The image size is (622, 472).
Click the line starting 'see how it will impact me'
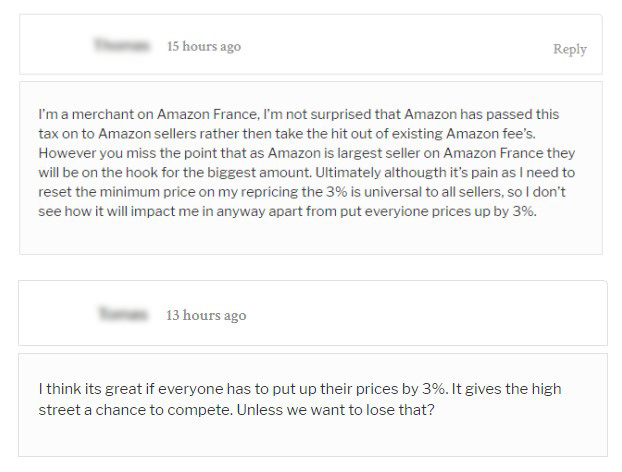pyautogui.click(x=287, y=211)
